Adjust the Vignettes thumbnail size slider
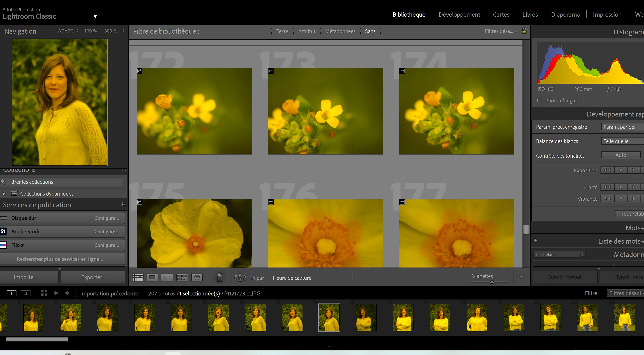644x355 pixels. (492, 282)
